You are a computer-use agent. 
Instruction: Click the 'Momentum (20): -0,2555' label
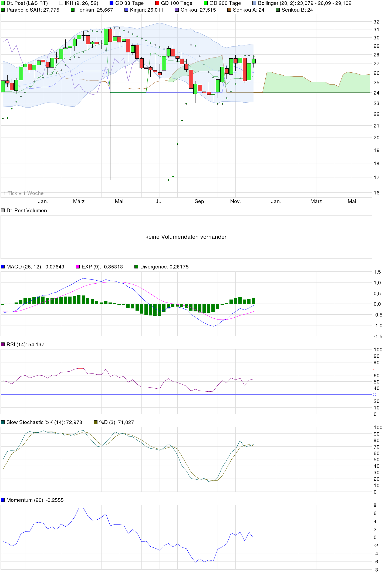(x=35, y=500)
